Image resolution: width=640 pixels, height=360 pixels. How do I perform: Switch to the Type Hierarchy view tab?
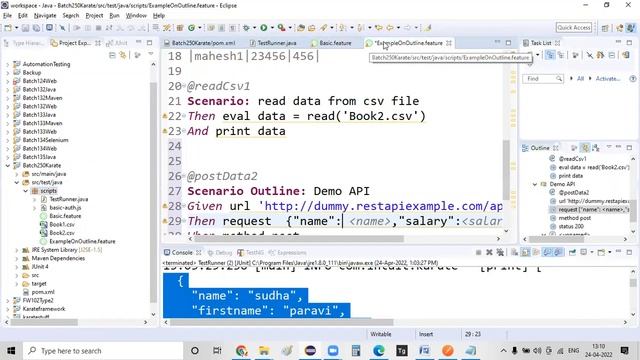coord(24,43)
